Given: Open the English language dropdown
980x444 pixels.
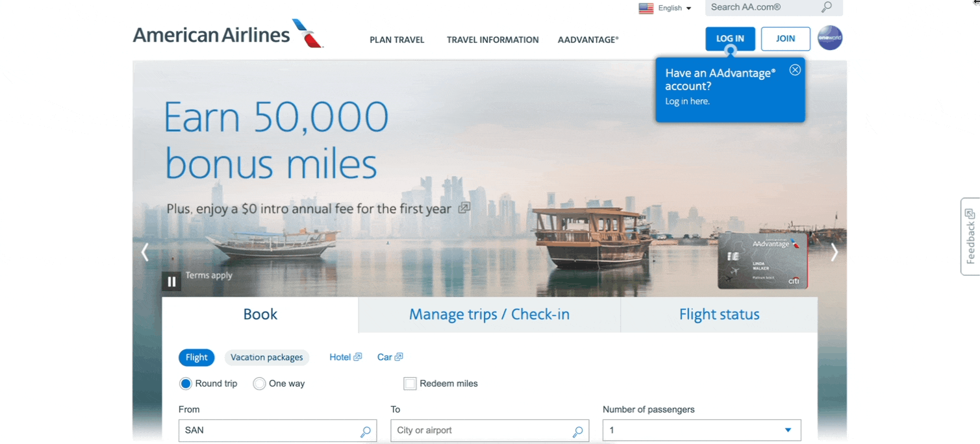Looking at the screenshot, I should 666,8.
